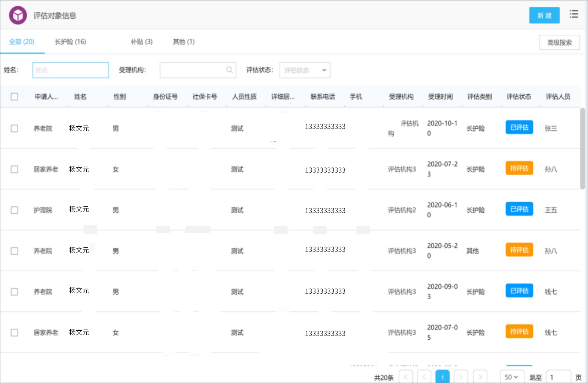Switch to the 补贴 (3) tab

click(141, 41)
